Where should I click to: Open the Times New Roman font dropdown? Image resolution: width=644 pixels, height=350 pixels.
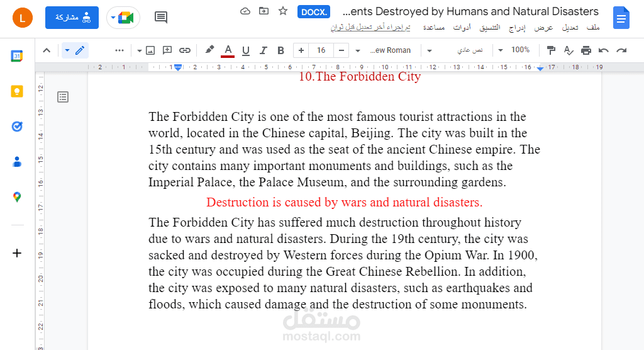point(384,50)
